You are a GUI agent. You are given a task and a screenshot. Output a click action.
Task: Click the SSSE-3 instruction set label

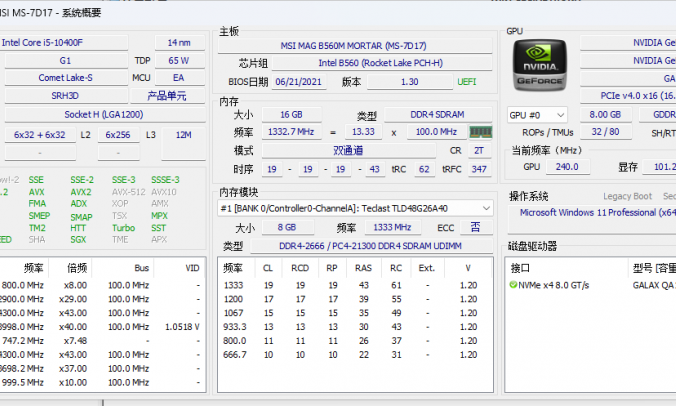tap(166, 180)
